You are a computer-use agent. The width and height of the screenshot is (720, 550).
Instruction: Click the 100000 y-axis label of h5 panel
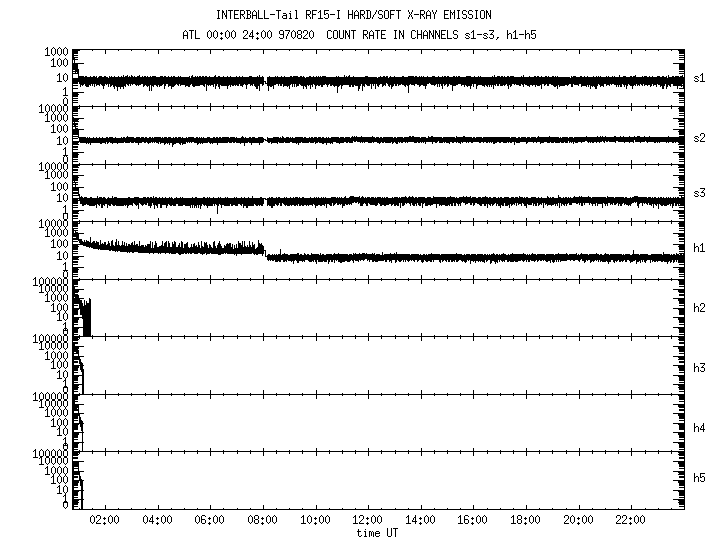click(50, 453)
